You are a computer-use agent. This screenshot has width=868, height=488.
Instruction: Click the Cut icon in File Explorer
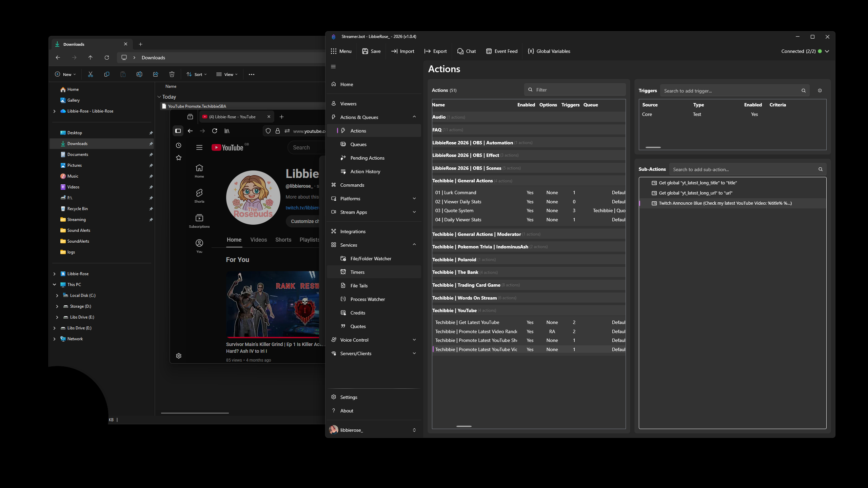pyautogui.click(x=91, y=74)
